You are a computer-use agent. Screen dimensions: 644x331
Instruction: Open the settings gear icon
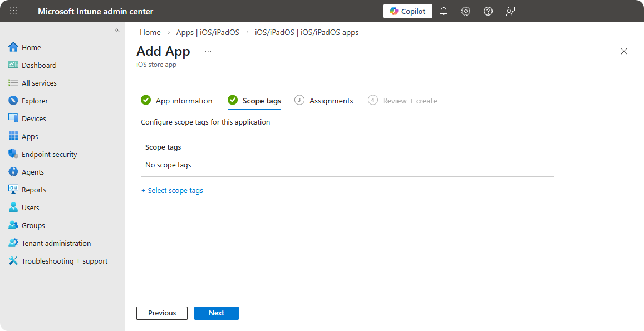[x=466, y=11]
